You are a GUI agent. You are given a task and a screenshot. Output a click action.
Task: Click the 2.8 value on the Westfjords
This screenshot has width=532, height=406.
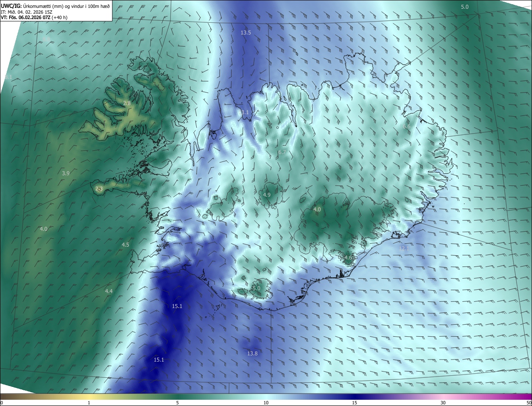point(127,103)
